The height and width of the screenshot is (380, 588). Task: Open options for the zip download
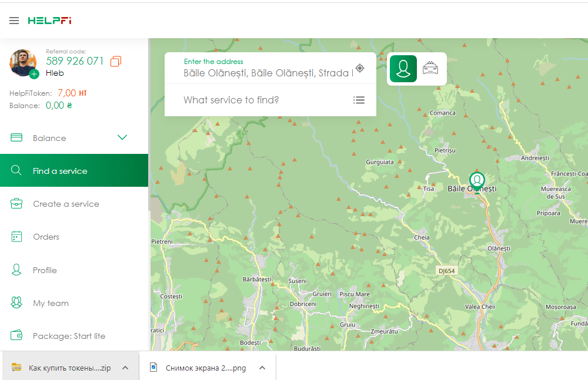[125, 368]
